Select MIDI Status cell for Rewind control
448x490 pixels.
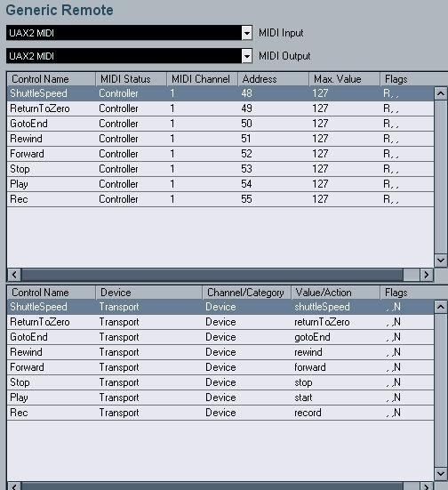(118, 139)
